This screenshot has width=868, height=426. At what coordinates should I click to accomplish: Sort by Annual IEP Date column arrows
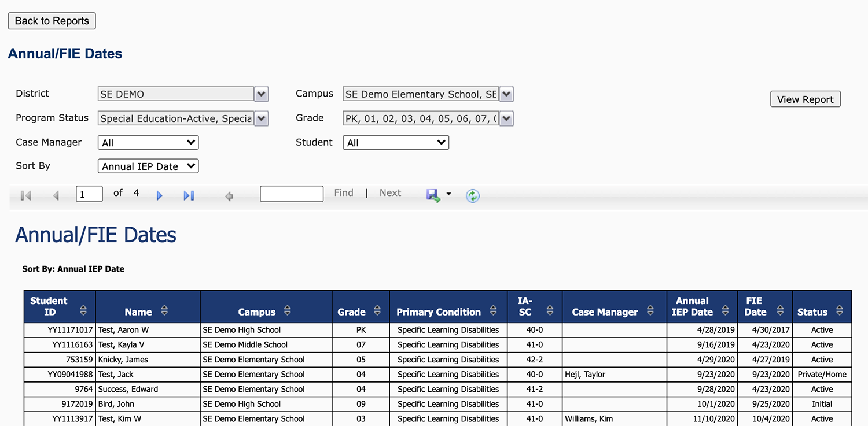(725, 310)
